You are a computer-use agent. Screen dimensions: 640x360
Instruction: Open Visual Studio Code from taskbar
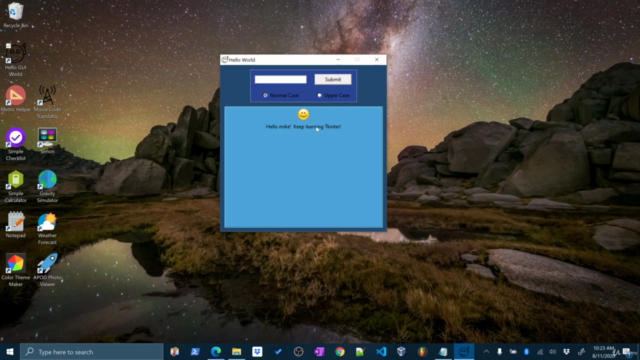(x=381, y=351)
